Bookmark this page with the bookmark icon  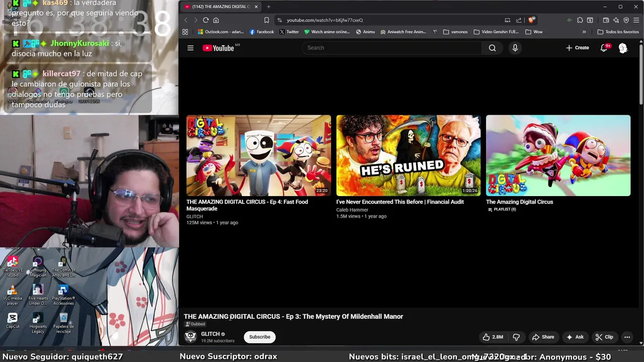[x=266, y=20]
